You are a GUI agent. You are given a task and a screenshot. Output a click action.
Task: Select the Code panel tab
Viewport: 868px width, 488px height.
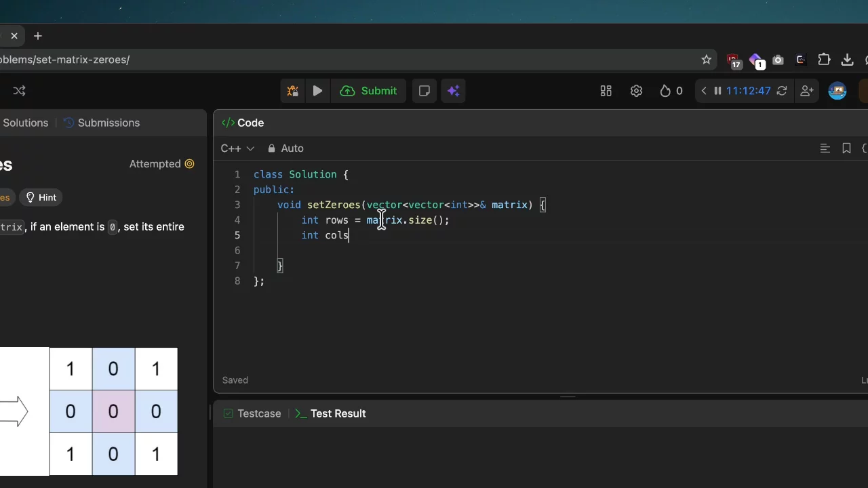tap(243, 123)
